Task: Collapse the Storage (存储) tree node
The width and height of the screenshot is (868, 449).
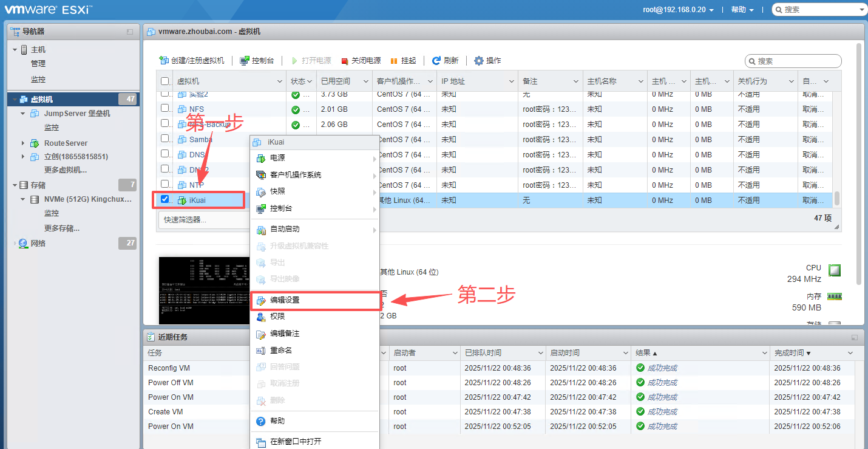Action: (x=15, y=185)
